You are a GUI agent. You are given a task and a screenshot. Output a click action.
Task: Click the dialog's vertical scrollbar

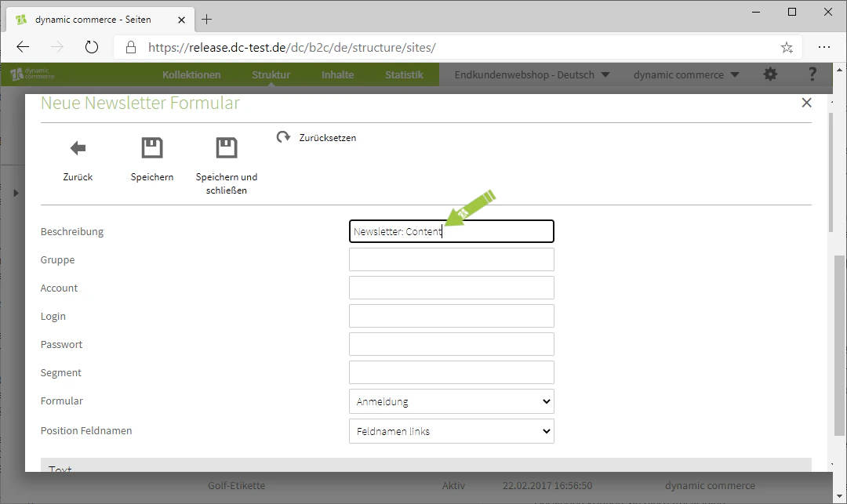point(831,172)
